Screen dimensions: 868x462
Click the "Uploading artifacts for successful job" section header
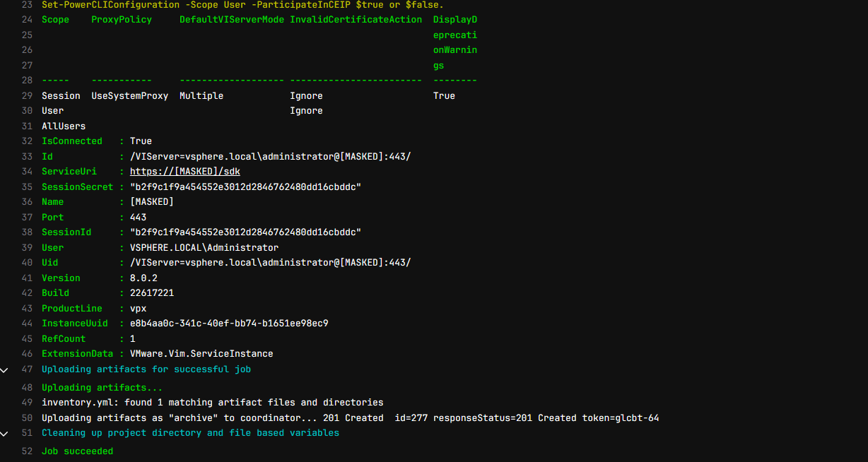coord(146,369)
